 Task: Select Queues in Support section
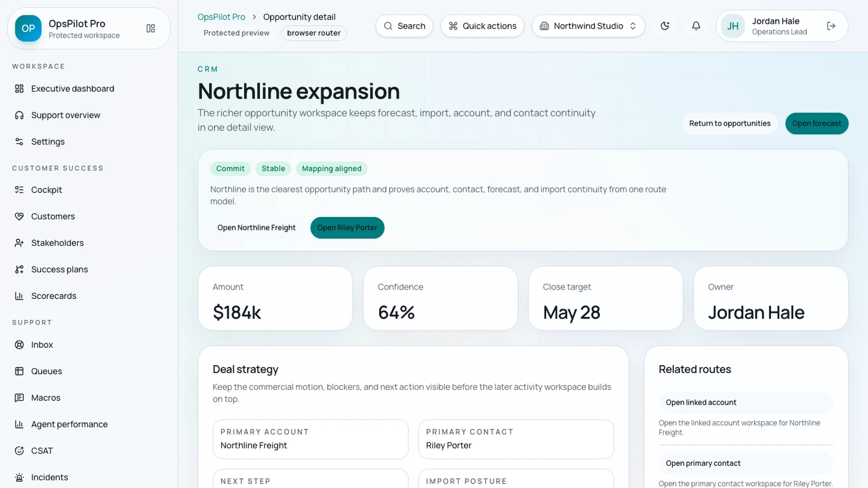(x=89, y=371)
